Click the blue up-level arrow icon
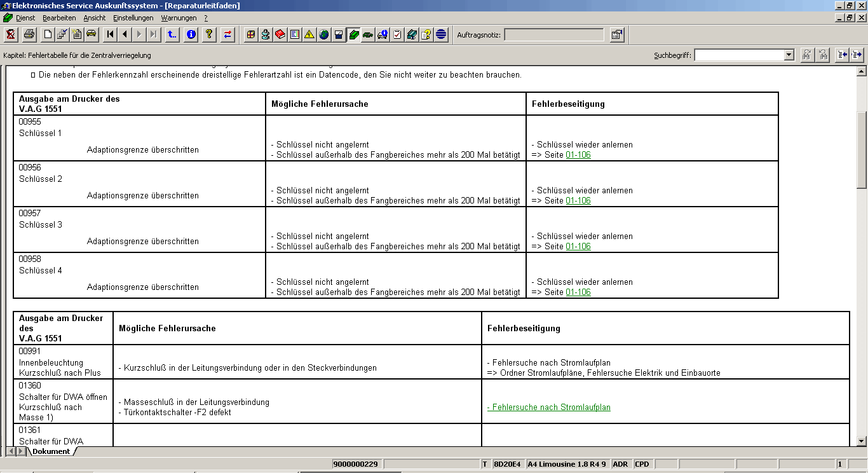Image resolution: width=868 pixels, height=473 pixels. tap(172, 34)
